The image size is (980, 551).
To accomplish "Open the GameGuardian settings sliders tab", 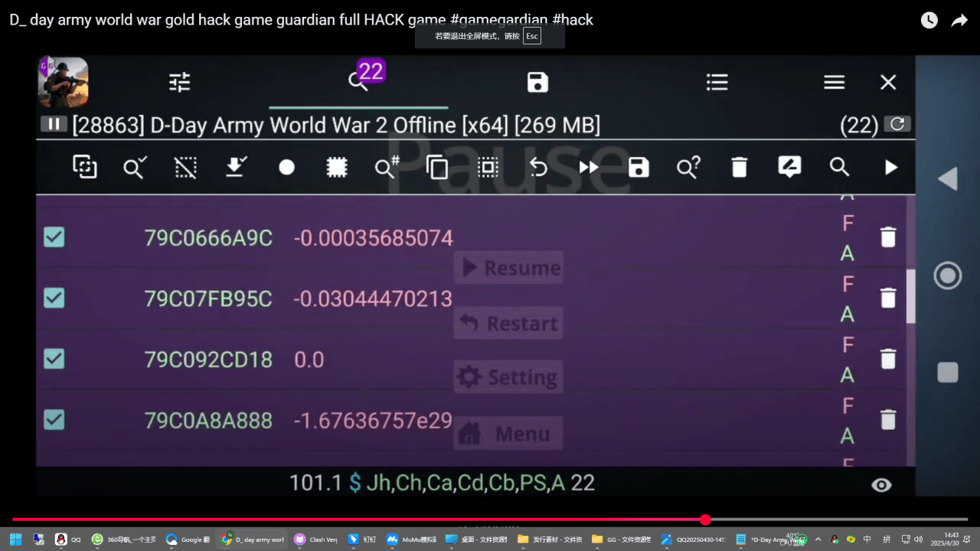I will pyautogui.click(x=179, y=82).
